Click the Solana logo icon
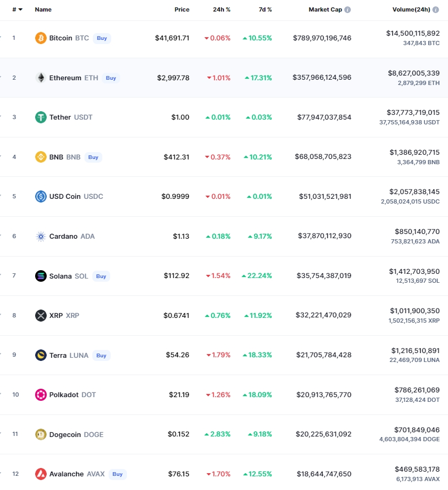448x490 pixels. pos(40,276)
